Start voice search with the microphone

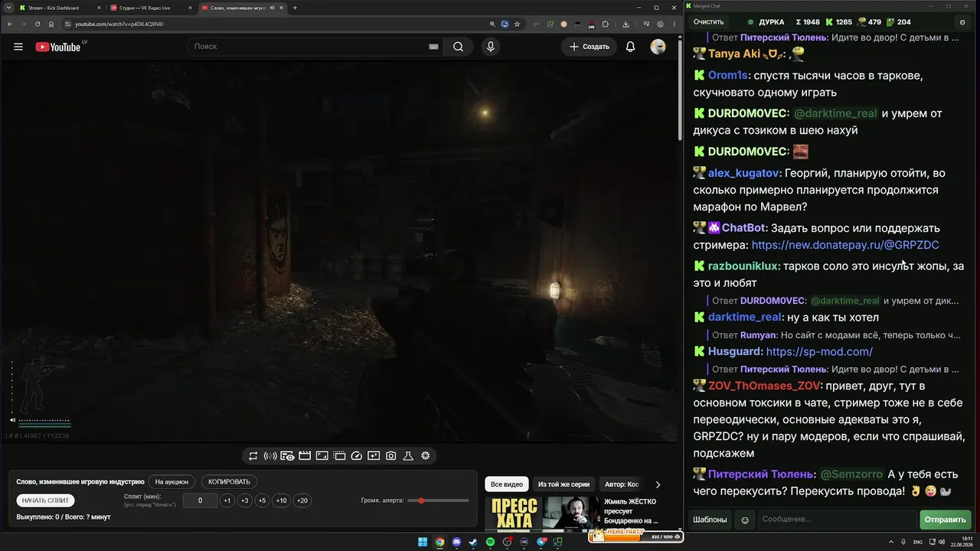491,47
